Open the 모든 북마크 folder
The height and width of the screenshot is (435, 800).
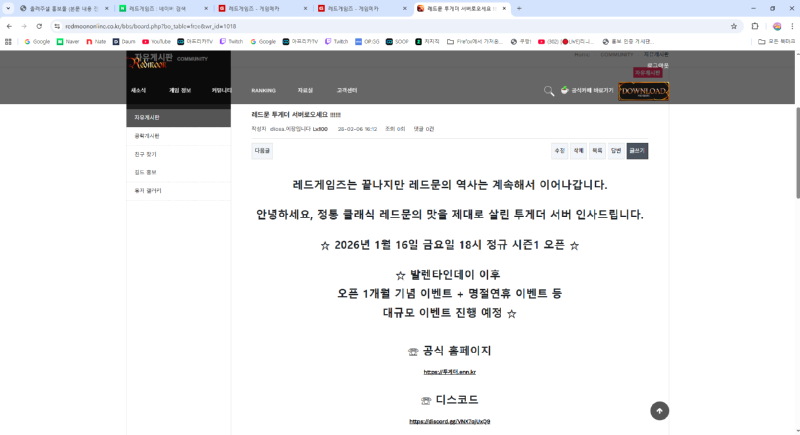pyautogui.click(x=776, y=42)
